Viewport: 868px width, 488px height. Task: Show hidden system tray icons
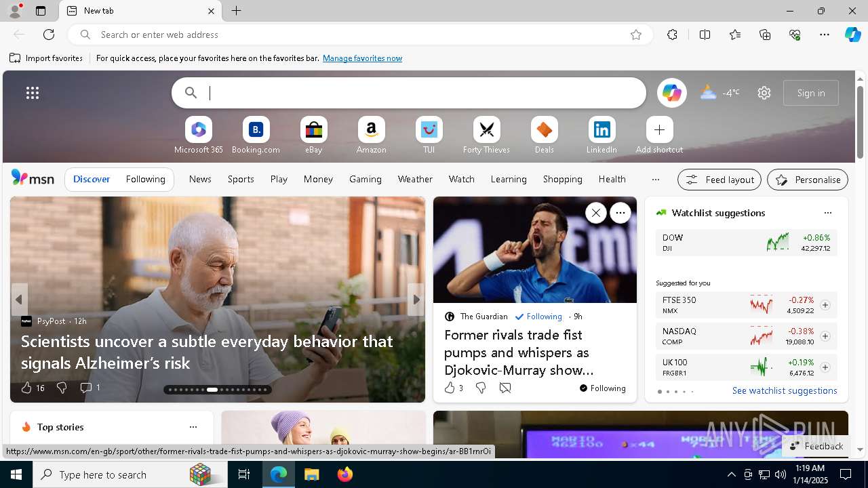pos(731,474)
